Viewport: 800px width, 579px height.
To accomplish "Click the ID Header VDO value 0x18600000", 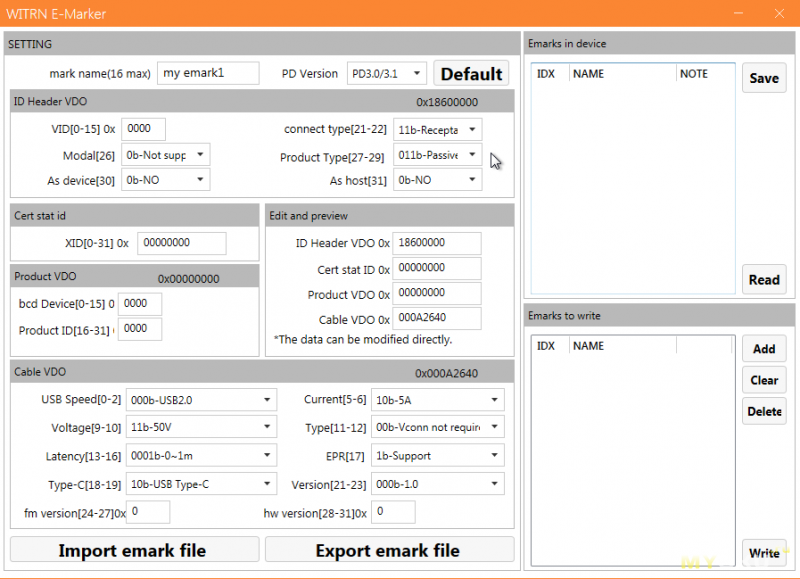I will [x=447, y=102].
